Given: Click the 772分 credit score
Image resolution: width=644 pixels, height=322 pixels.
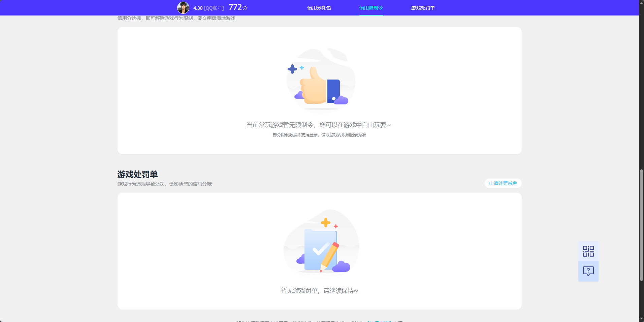Looking at the screenshot, I should click(238, 7).
